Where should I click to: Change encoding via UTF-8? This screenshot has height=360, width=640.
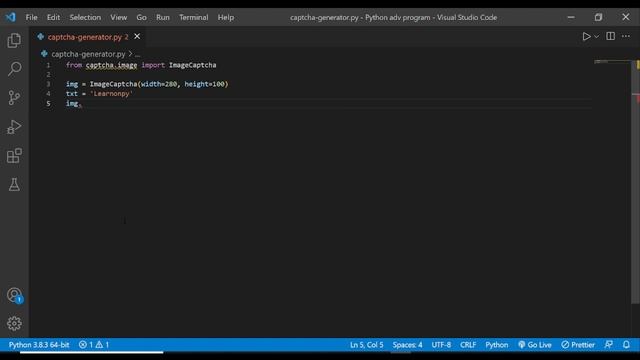tap(441, 345)
